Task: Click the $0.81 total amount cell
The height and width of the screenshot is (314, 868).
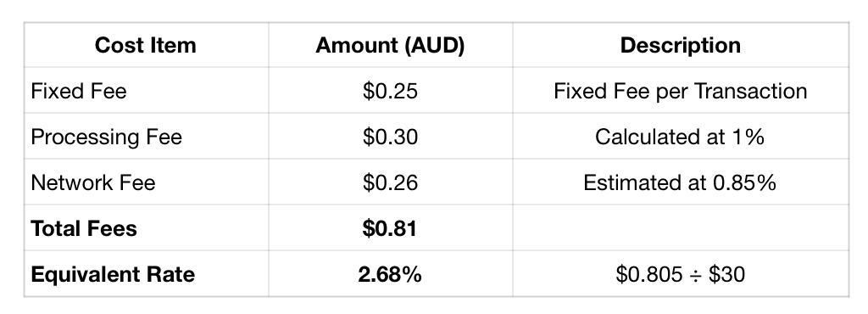Action: (390, 228)
